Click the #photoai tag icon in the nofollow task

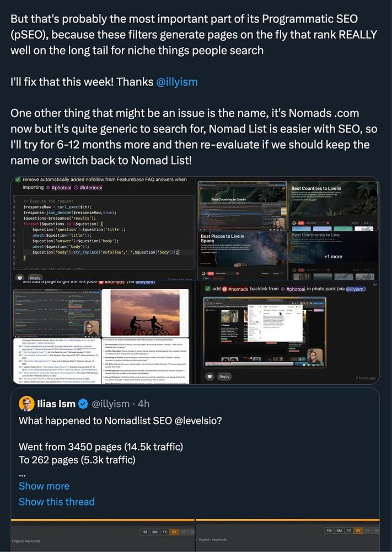(x=48, y=188)
